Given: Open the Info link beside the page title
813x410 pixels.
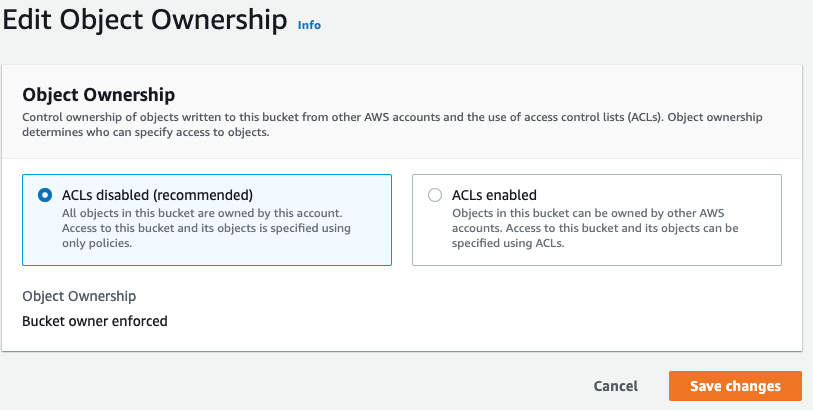Looking at the screenshot, I should pyautogui.click(x=309, y=25).
